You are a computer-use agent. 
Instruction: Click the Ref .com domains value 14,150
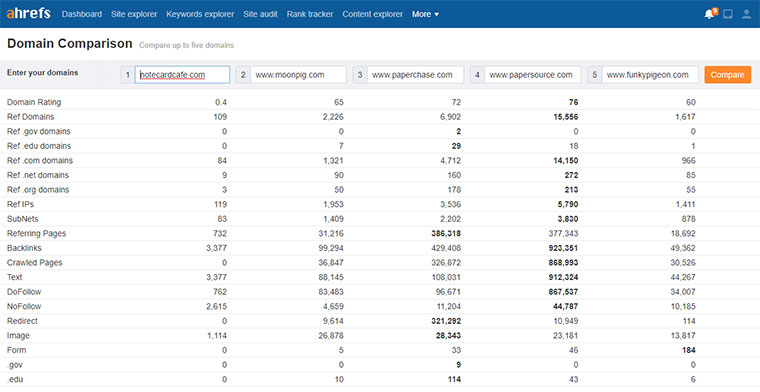tap(566, 160)
